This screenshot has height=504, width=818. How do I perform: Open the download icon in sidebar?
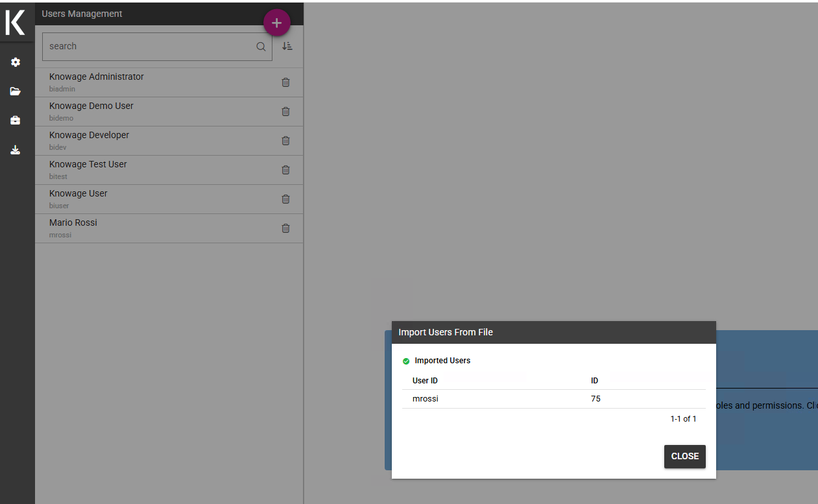(16, 150)
